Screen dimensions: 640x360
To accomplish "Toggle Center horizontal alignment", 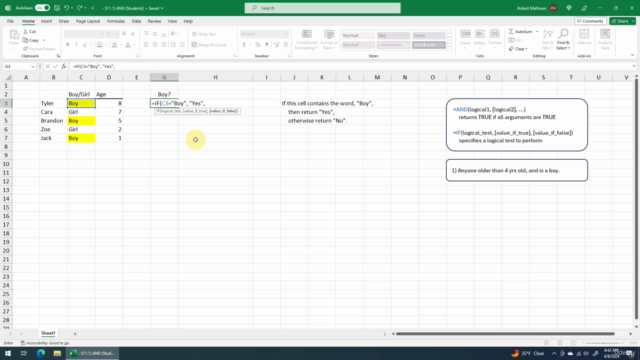I will (x=155, y=45).
